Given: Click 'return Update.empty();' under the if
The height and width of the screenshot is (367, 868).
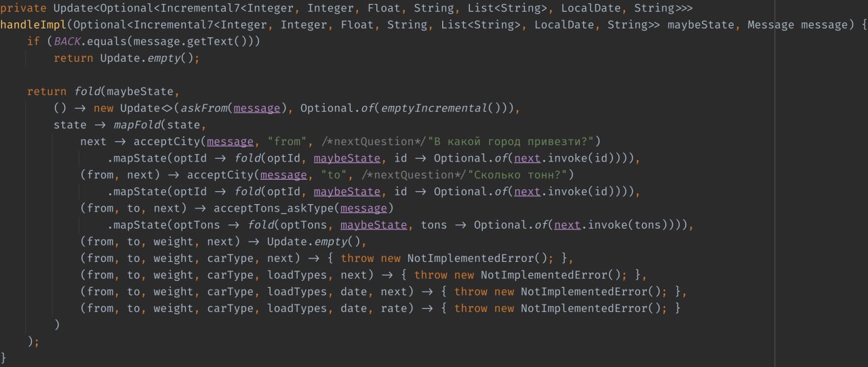Looking at the screenshot, I should [127, 58].
